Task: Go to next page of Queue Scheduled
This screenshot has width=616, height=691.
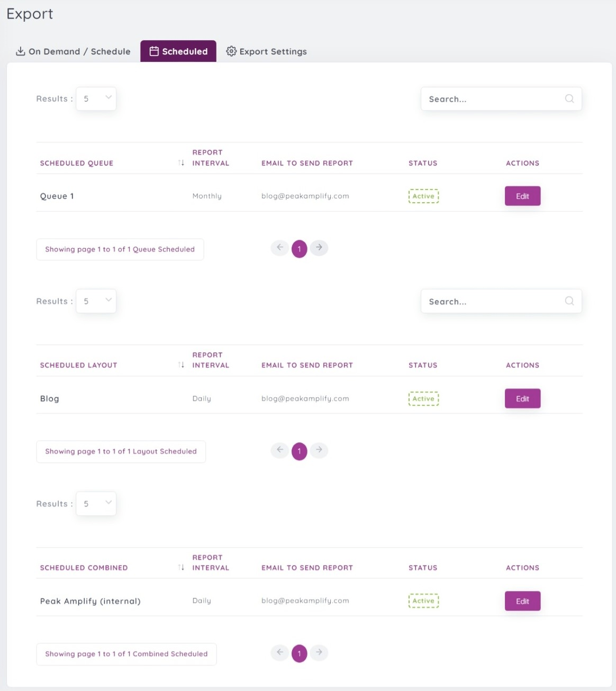Action: (x=319, y=248)
